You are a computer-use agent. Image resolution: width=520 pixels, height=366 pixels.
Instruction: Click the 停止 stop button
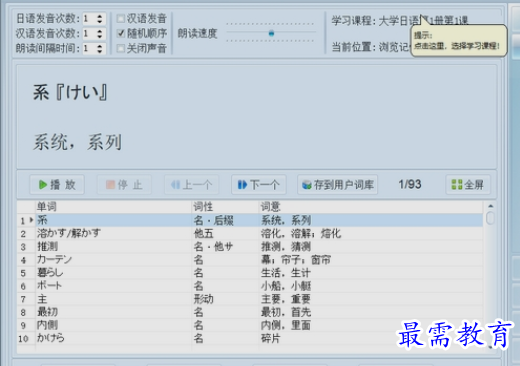click(x=124, y=184)
